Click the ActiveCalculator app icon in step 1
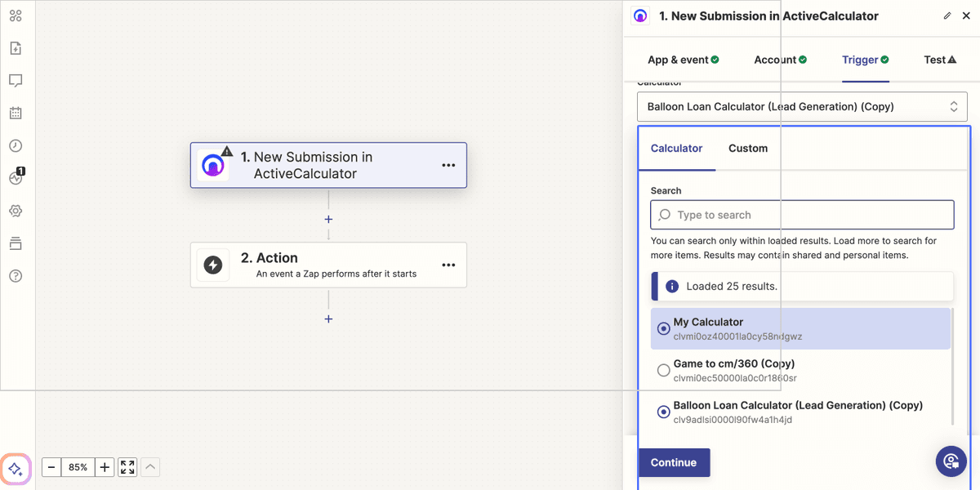The height and width of the screenshot is (490, 980). pyautogui.click(x=212, y=165)
